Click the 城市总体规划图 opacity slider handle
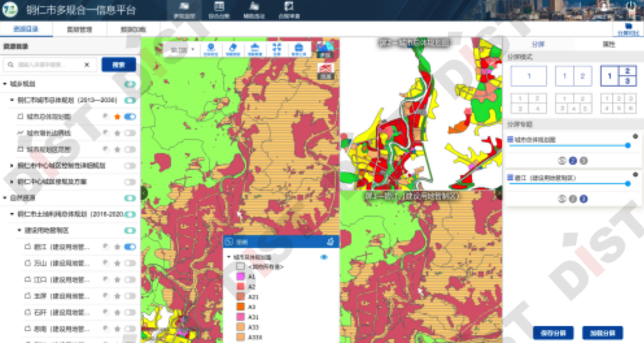This screenshot has height=343, width=644. click(627, 146)
